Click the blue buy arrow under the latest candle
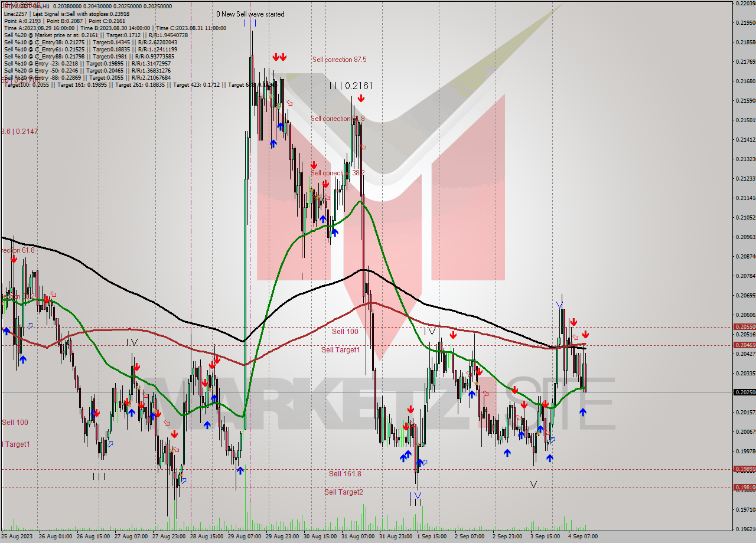This screenshot has width=756, height=543. pos(583,412)
